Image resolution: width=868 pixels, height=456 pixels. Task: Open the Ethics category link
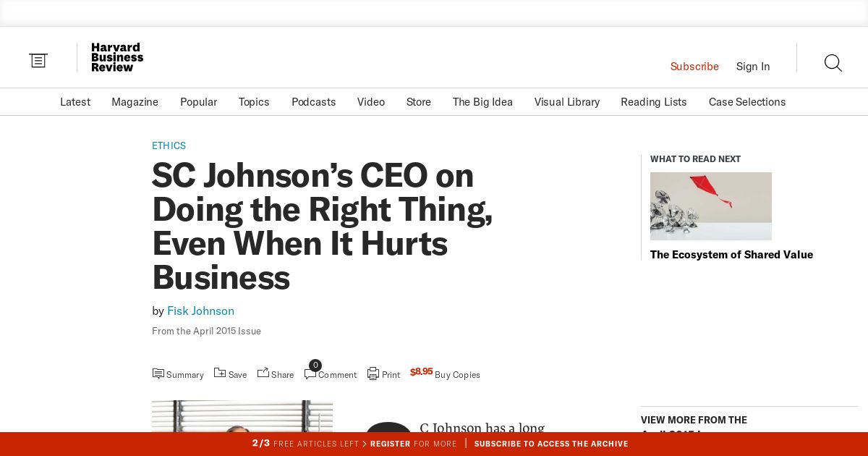[x=169, y=145]
